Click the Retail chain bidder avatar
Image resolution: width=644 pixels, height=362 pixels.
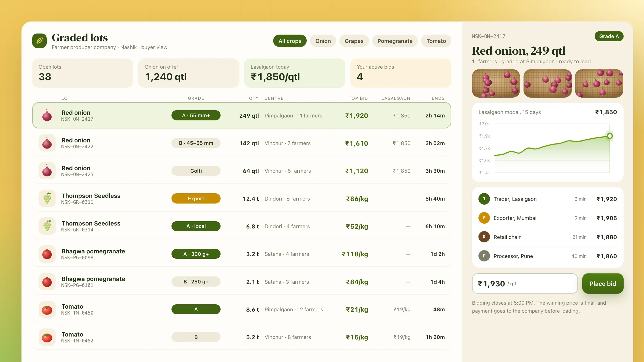pyautogui.click(x=484, y=237)
